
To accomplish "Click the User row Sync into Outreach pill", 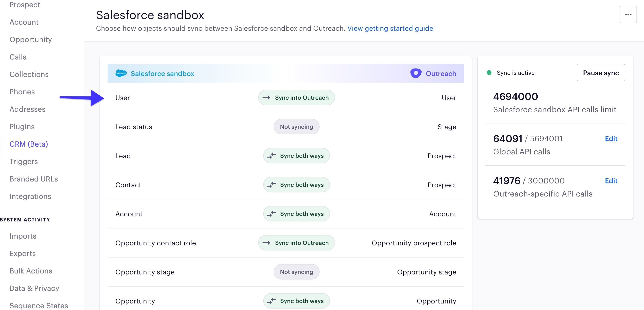I will coord(296,98).
